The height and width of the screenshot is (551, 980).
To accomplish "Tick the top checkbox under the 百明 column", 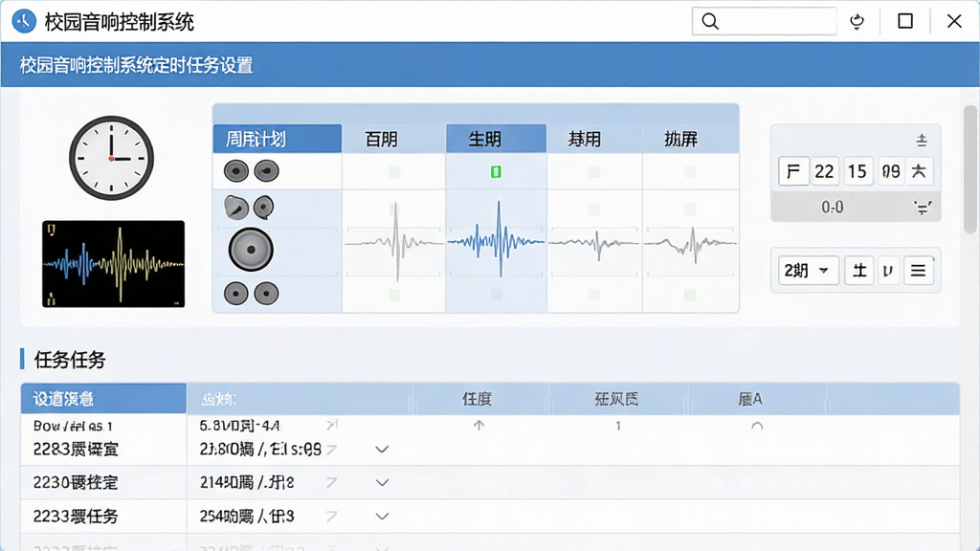I will tap(394, 172).
